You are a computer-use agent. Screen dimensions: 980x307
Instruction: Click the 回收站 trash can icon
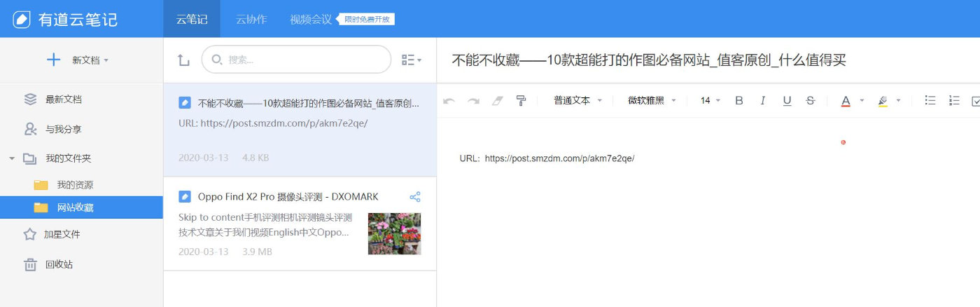point(30,264)
